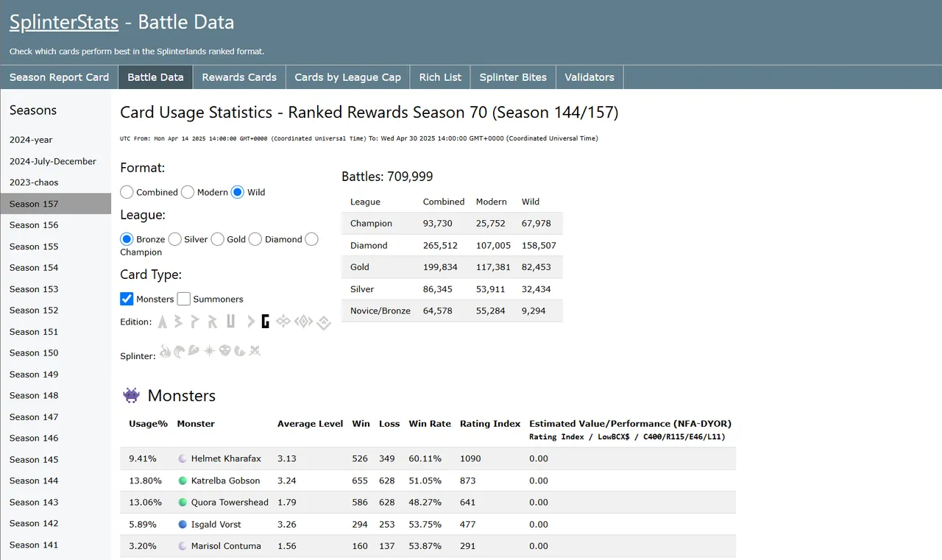
Task: Switch to the Validators tab
Action: click(x=589, y=77)
